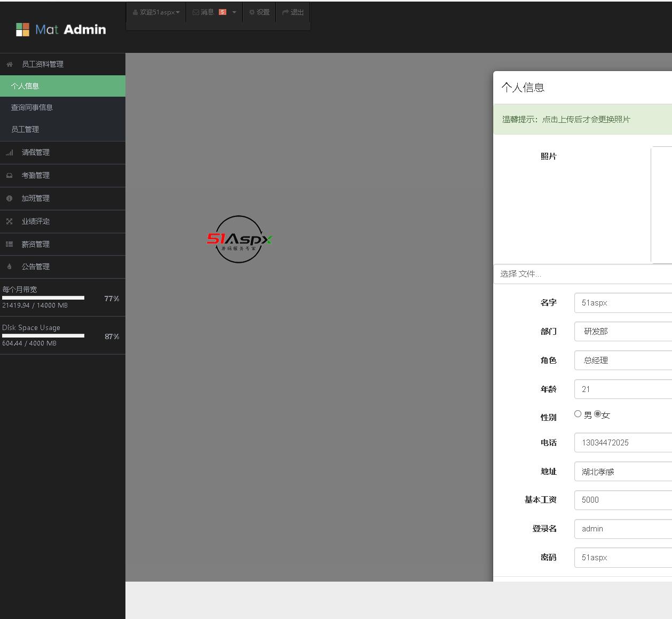
Task: Click the envelope icon beside 消息
Action: coord(196,12)
